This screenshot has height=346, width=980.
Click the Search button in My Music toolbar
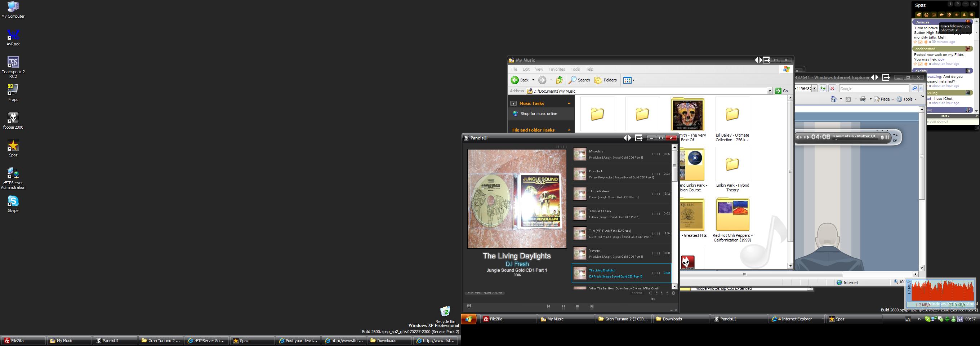click(x=579, y=80)
